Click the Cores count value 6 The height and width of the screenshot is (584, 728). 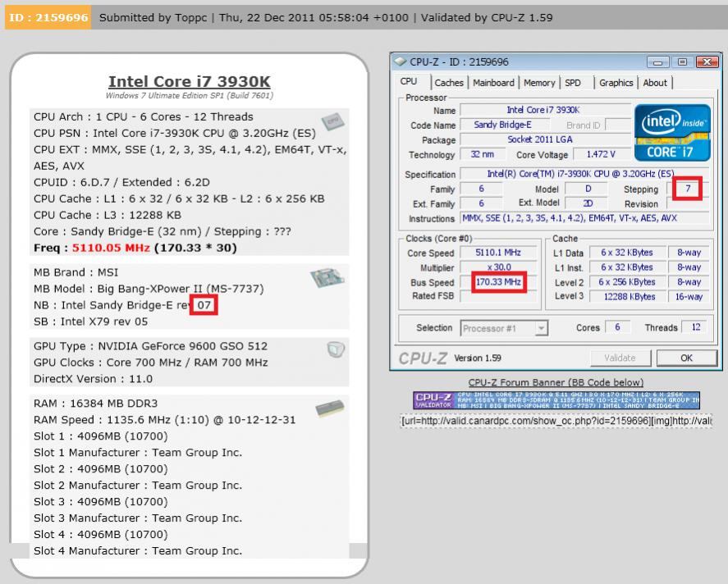tap(617, 327)
